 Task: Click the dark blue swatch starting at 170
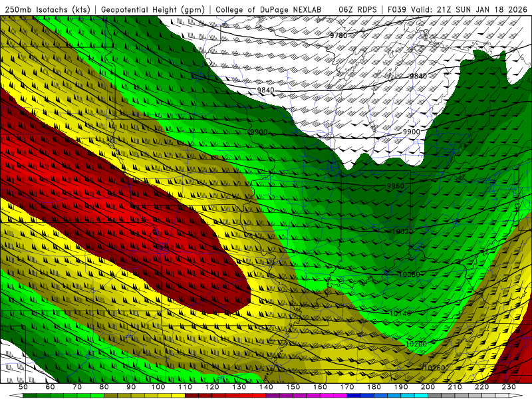[354, 396]
